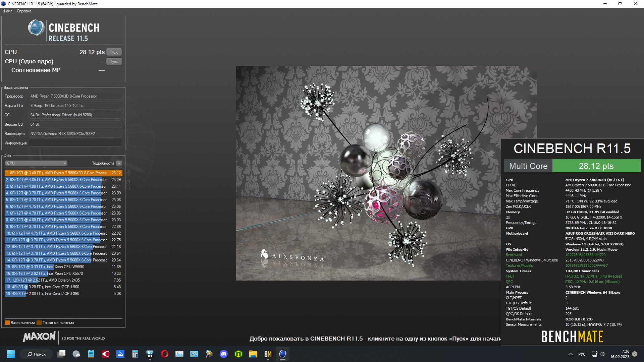Click the Процессор field with AMD Ryzen 7
The image size is (644, 362).
coord(75,96)
